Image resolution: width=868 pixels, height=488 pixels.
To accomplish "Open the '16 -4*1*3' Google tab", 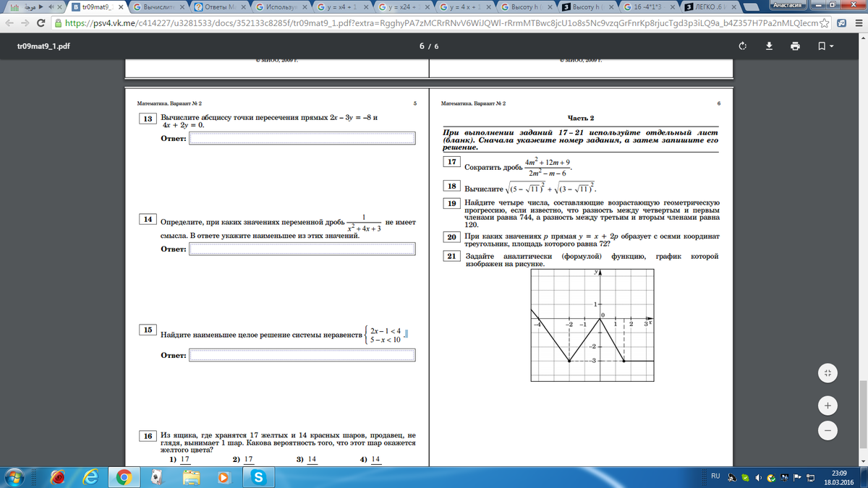I will [648, 7].
